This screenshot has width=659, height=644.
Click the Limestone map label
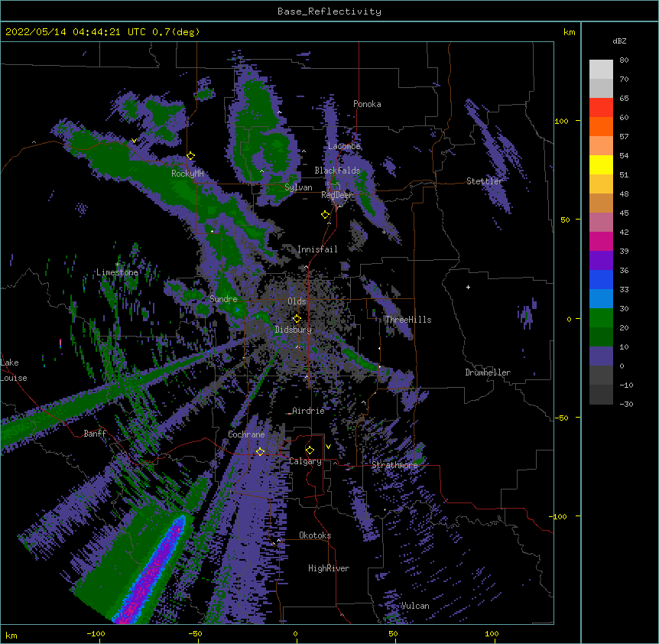tap(117, 272)
